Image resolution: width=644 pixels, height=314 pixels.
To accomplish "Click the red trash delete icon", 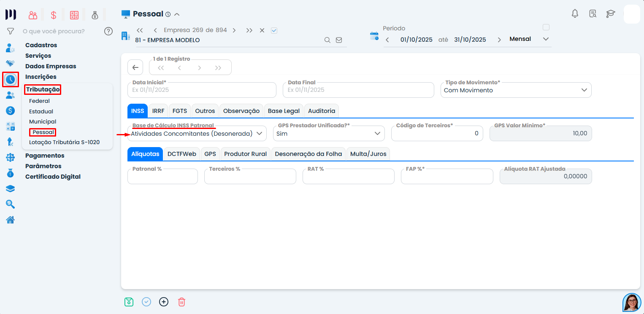I will click(181, 302).
